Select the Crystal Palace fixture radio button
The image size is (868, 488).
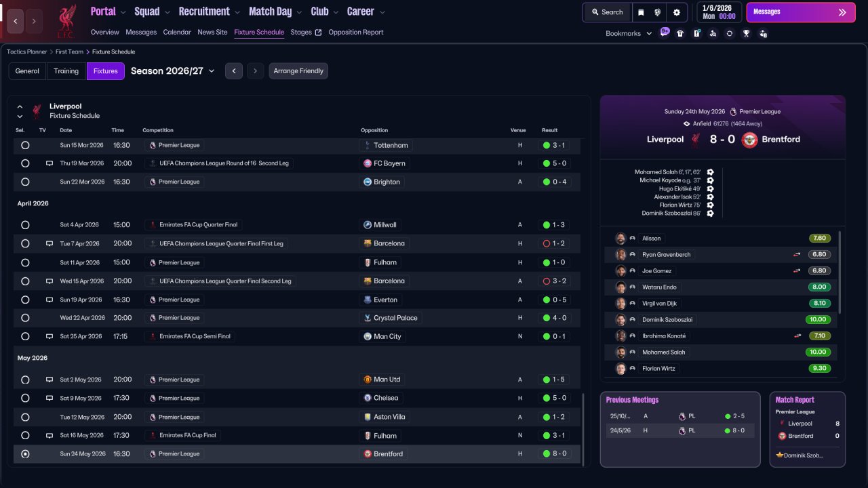[25, 318]
